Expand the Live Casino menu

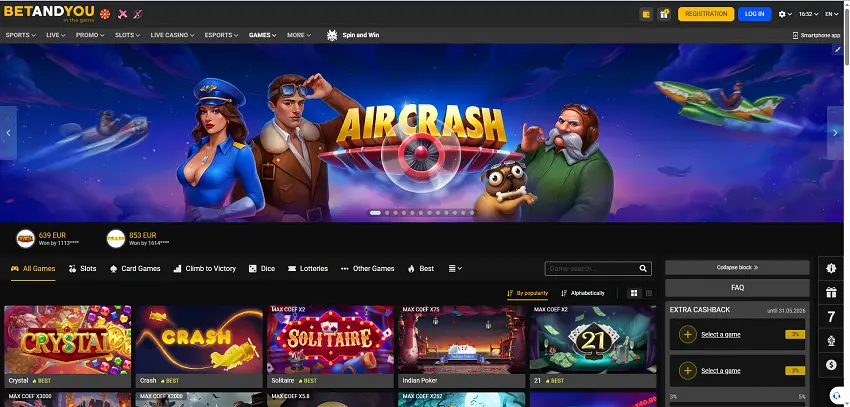[x=172, y=35]
